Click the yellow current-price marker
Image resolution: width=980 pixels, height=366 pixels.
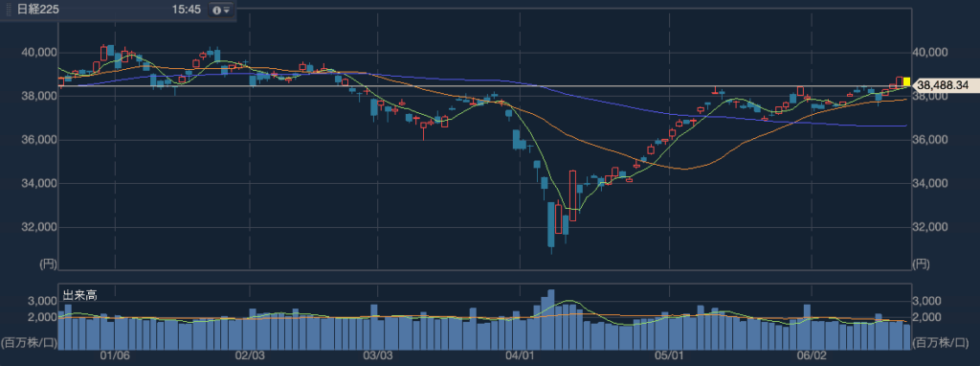point(907,81)
